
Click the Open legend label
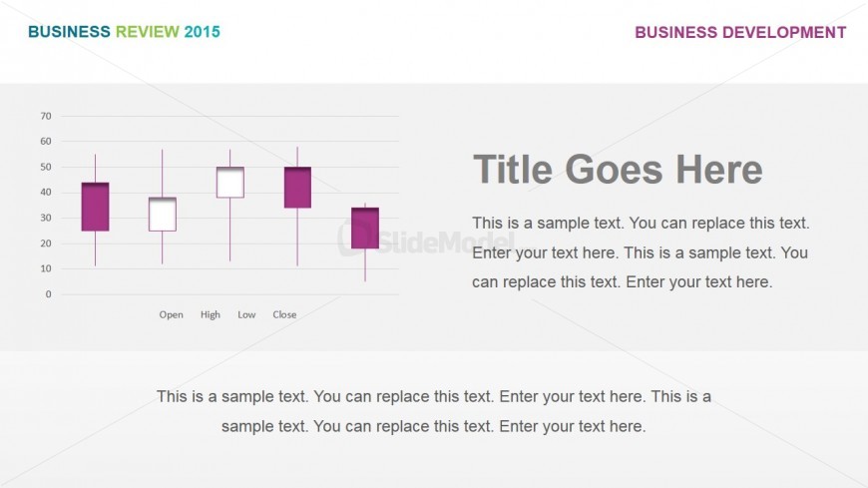[x=171, y=314]
